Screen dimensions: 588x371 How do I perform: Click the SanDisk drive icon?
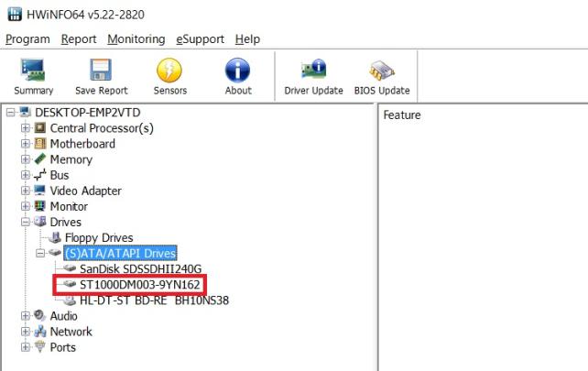point(70,268)
